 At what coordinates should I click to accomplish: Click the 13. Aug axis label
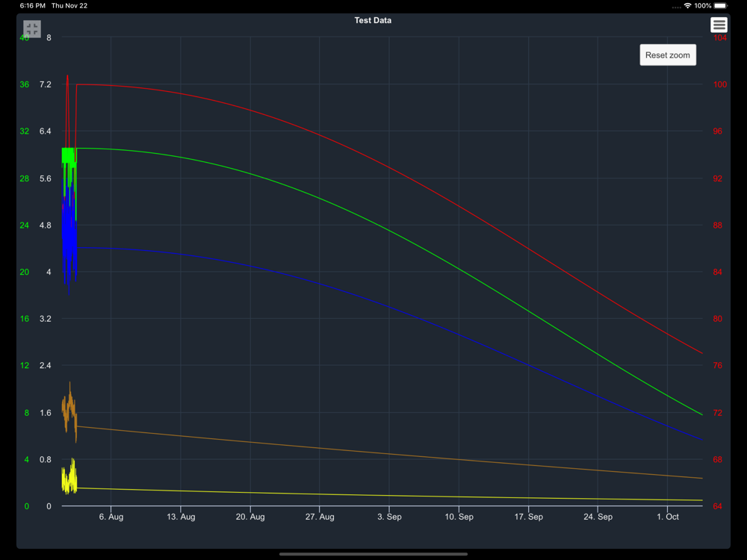coord(181,517)
